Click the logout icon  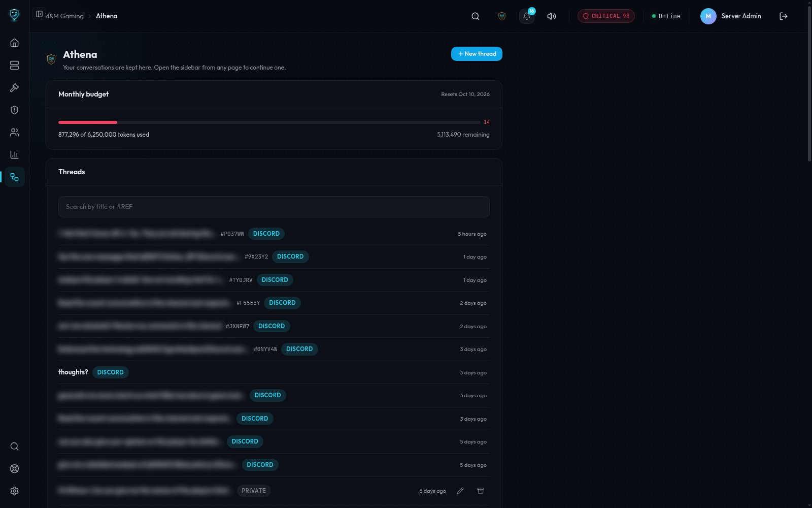tap(784, 16)
